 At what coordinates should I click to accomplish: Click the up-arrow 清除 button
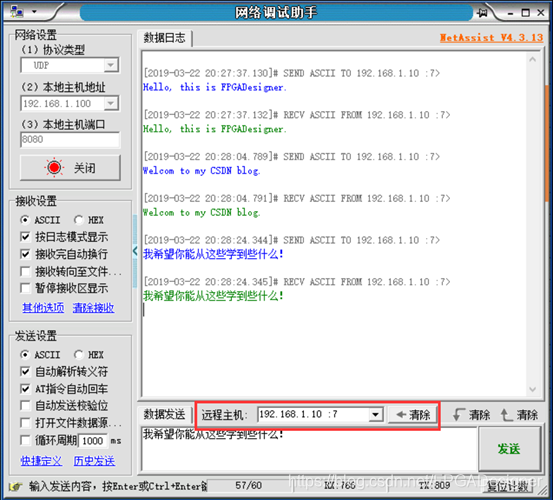pyautogui.click(x=519, y=415)
